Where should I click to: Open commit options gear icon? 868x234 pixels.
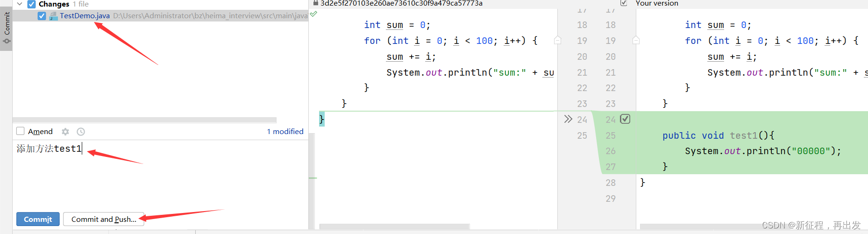(65, 132)
